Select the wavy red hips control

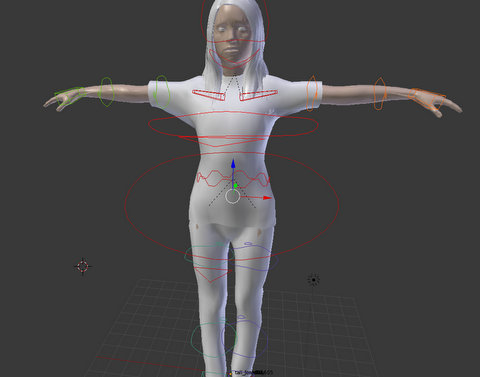coord(233,179)
